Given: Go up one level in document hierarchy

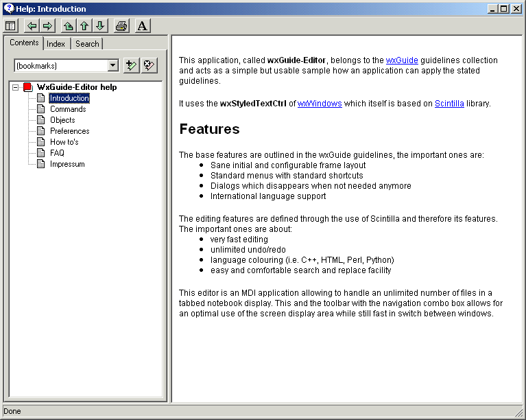Looking at the screenshot, I should [68, 26].
